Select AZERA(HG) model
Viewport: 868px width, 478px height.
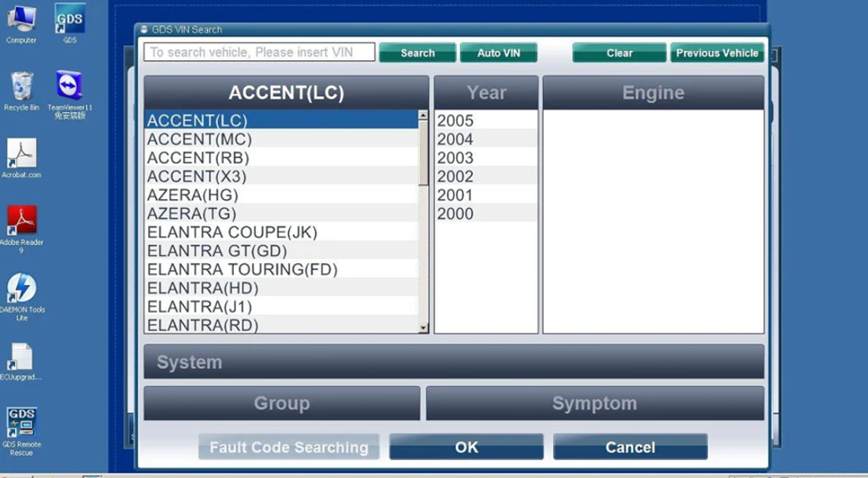(x=282, y=195)
